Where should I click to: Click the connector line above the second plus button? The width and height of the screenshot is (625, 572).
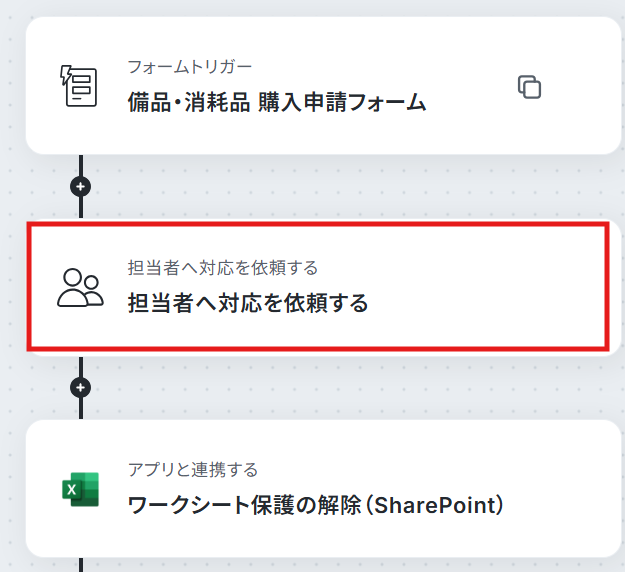tap(81, 367)
